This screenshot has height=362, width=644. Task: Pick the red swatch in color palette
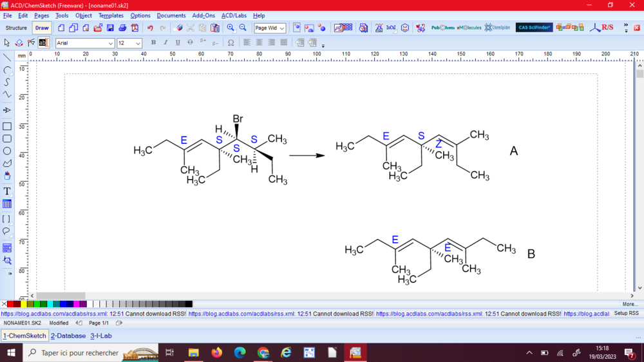click(x=10, y=304)
